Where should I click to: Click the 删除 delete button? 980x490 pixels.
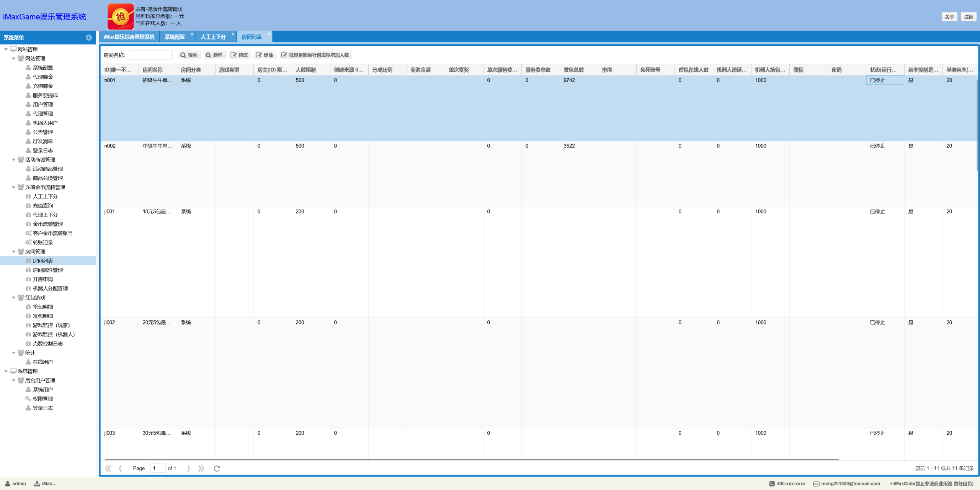pyautogui.click(x=265, y=55)
